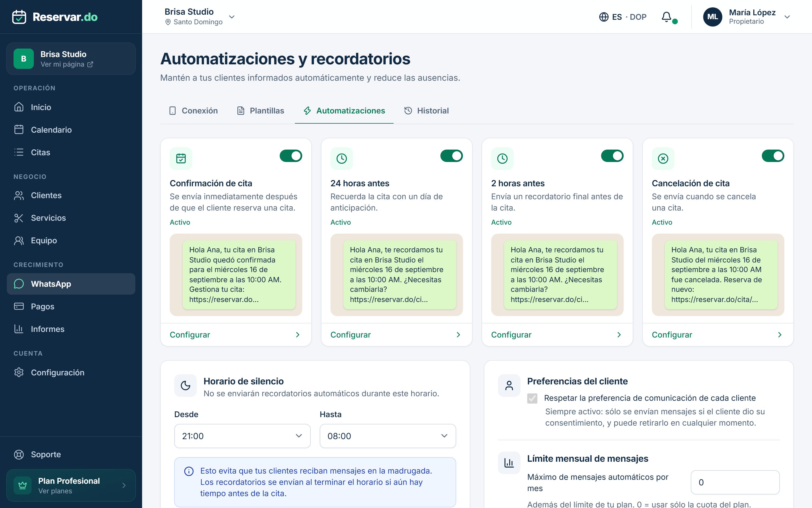This screenshot has height=508, width=812.
Task: Open notifications bell icon
Action: [x=667, y=17]
